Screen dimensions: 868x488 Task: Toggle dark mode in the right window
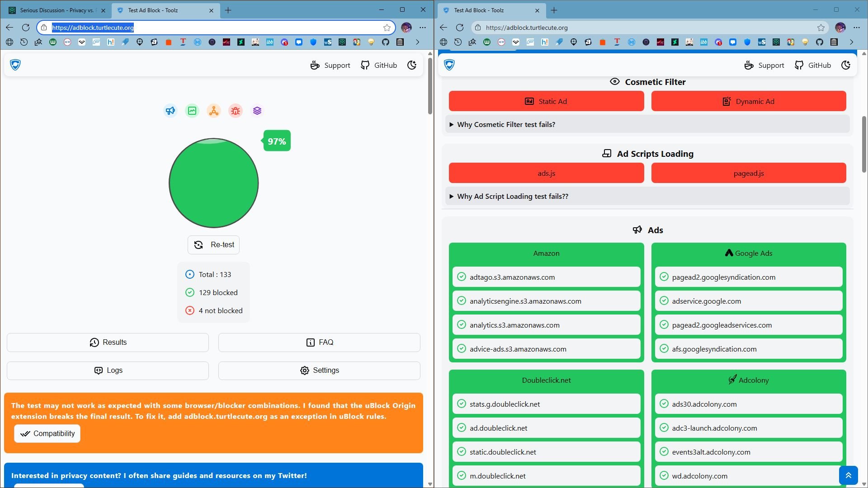click(846, 65)
